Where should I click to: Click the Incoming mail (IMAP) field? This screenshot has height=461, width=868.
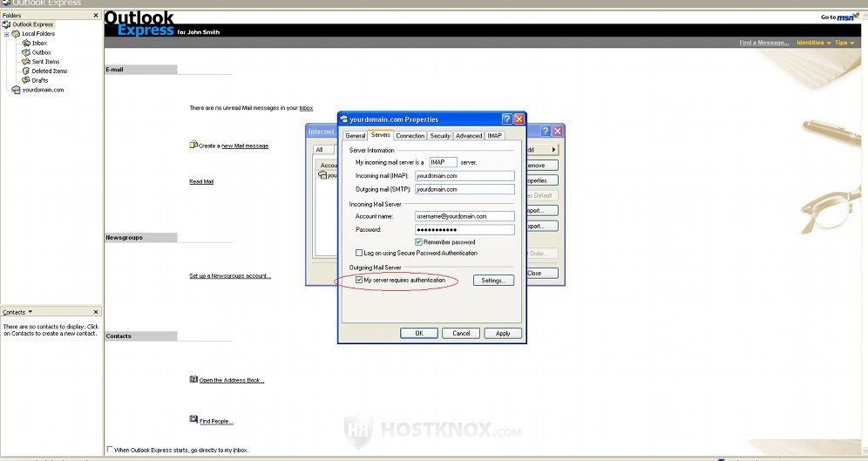tap(465, 176)
